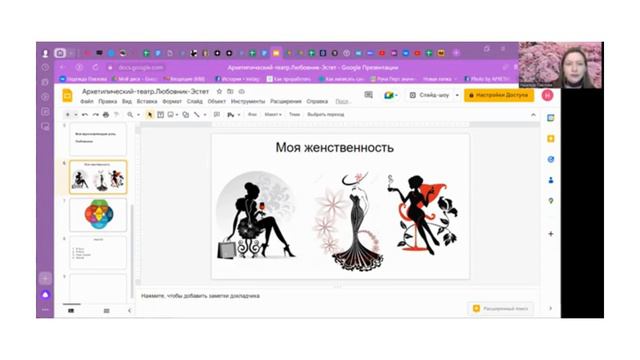Click the Тема theme button
640x360 pixels.
[294, 115]
